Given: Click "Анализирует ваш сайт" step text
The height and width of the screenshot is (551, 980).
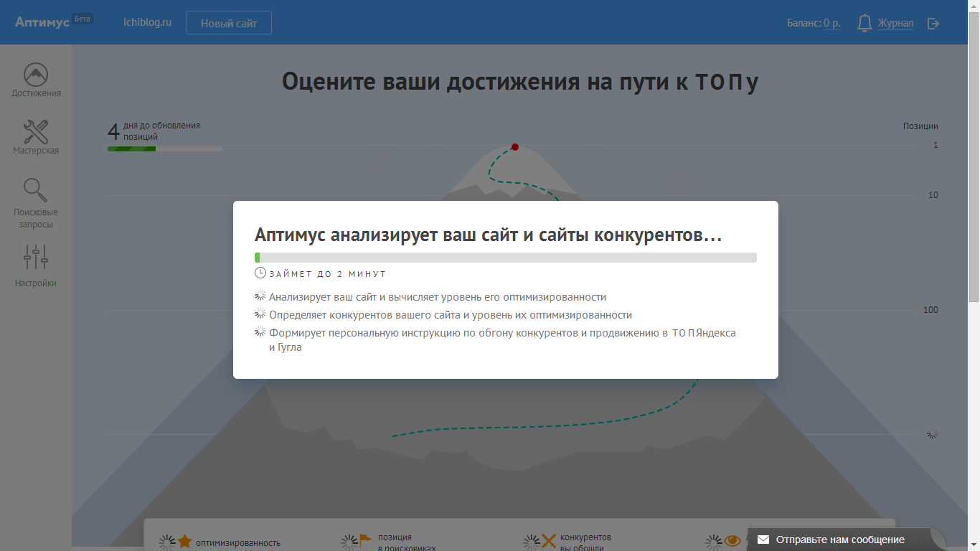Looking at the screenshot, I should pyautogui.click(x=438, y=296).
